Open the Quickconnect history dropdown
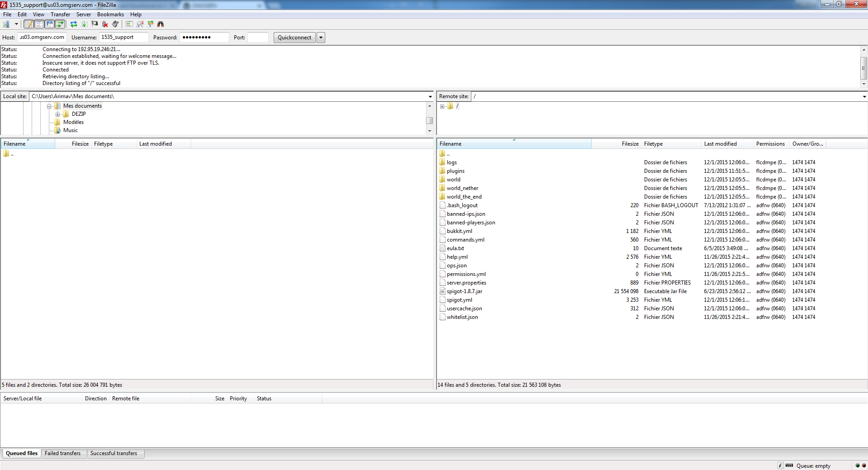Viewport: 868px width, 470px height. [321, 38]
